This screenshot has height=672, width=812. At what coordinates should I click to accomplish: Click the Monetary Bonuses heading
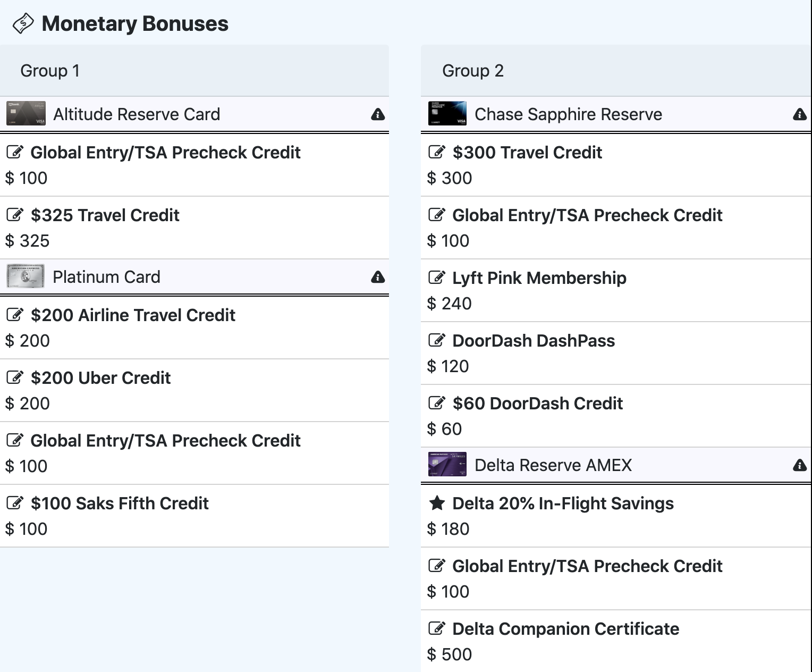(135, 23)
